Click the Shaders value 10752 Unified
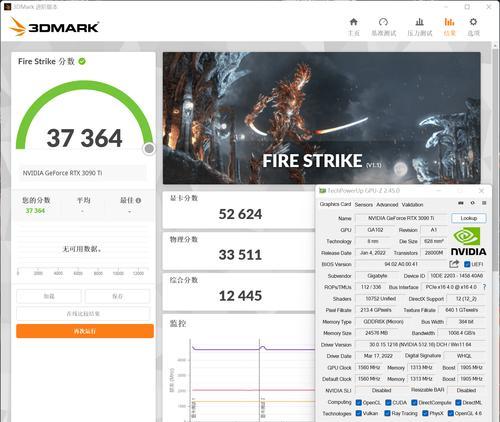The height and width of the screenshot is (422, 500). tap(380, 299)
